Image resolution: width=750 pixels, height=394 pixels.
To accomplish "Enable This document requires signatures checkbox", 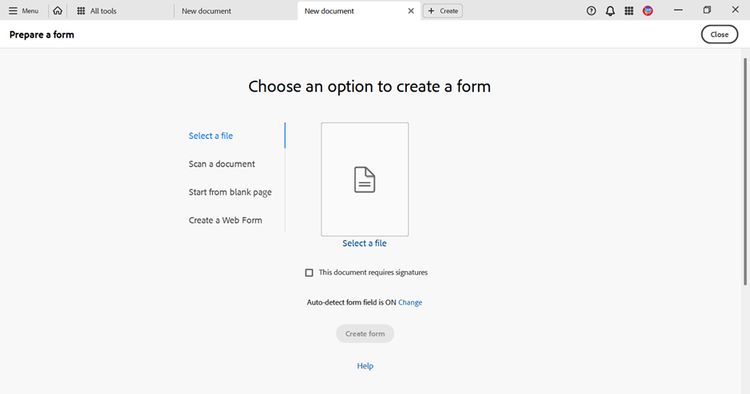I will pos(309,273).
